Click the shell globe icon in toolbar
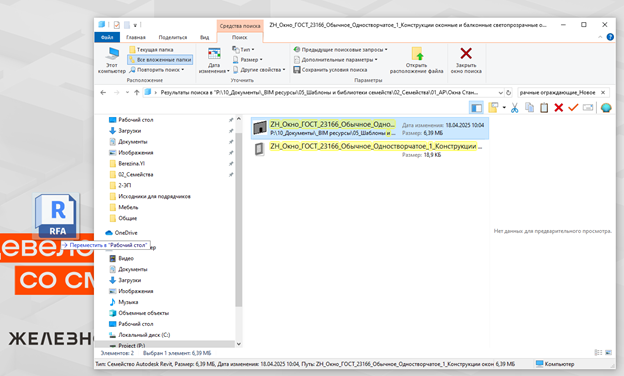This screenshot has width=624, height=376. point(606,108)
